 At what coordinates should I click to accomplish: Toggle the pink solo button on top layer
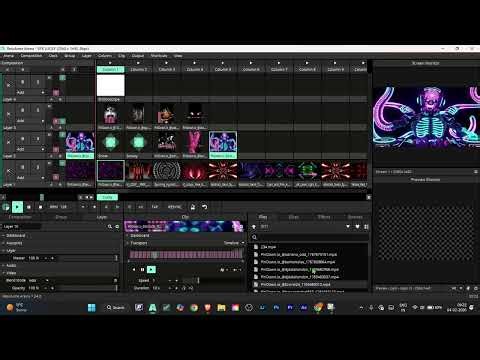point(56,92)
